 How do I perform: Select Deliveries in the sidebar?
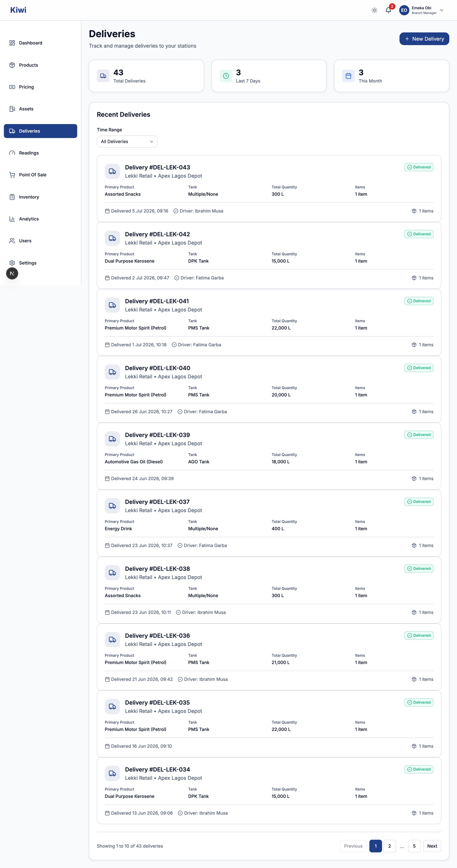pyautogui.click(x=41, y=131)
